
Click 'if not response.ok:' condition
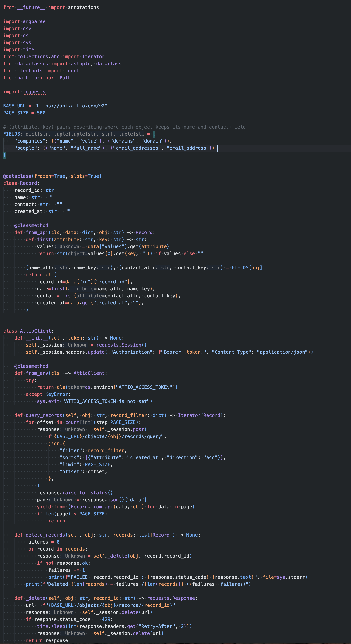pyautogui.click(x=64, y=563)
